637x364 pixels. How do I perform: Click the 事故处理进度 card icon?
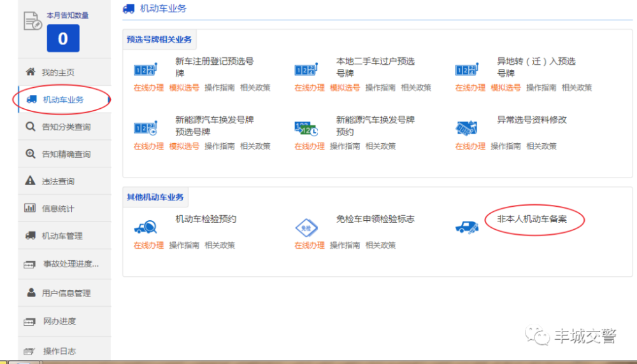click(30, 265)
